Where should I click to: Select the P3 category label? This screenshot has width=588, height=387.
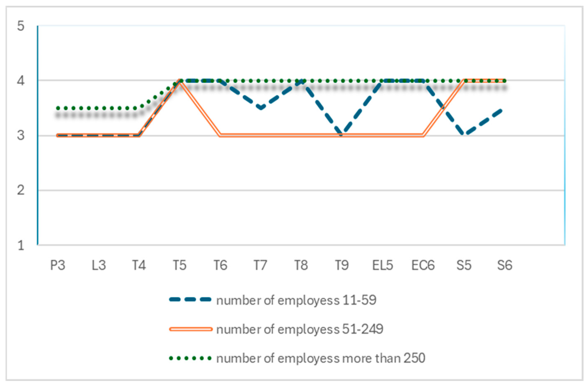(58, 266)
